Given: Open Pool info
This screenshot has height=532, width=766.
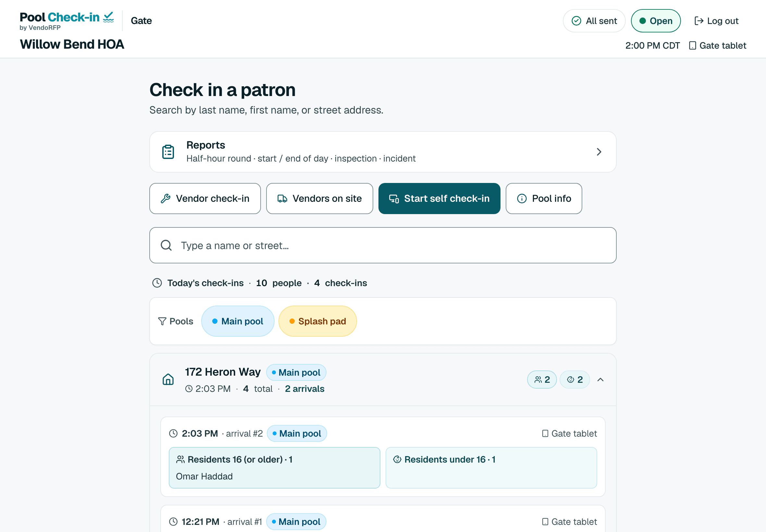Looking at the screenshot, I should click(544, 199).
